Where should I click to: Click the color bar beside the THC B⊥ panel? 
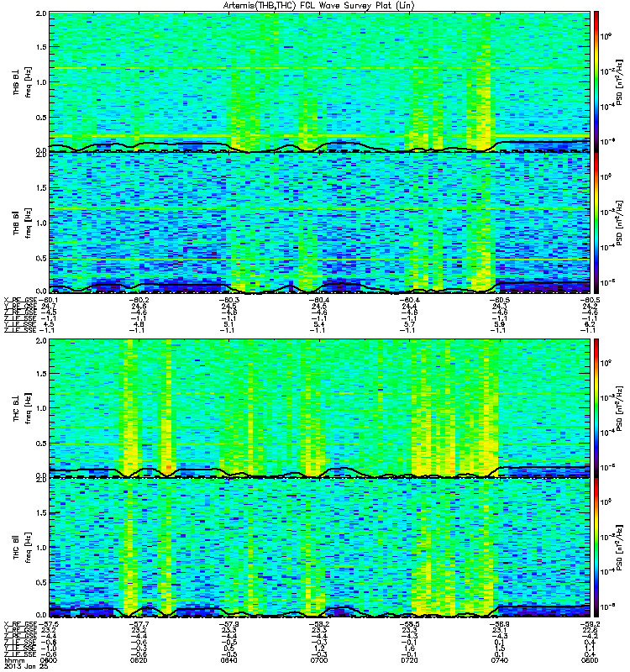(596, 407)
